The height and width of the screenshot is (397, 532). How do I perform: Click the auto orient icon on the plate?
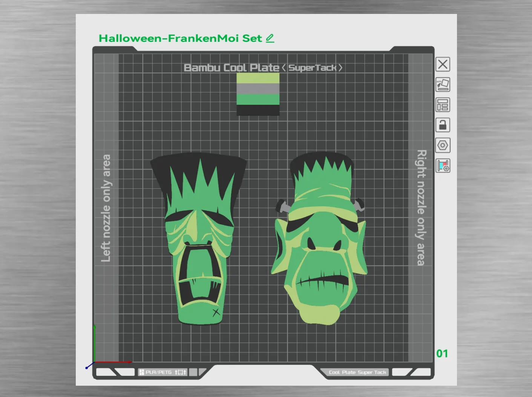pyautogui.click(x=443, y=84)
